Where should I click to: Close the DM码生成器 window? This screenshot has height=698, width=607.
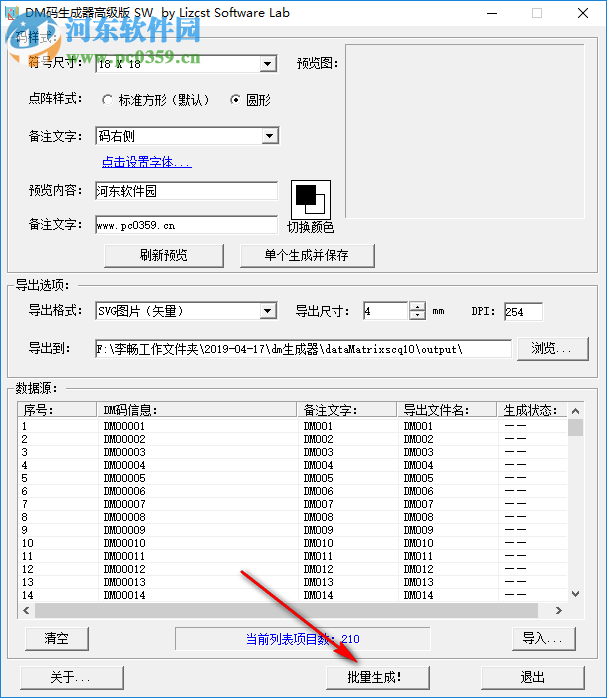[x=583, y=13]
